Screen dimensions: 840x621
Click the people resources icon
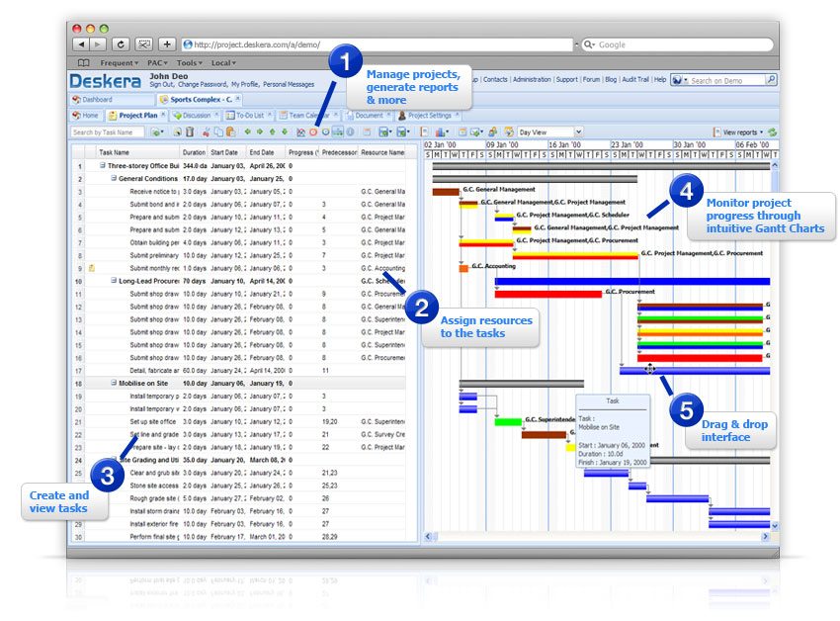tap(492, 132)
